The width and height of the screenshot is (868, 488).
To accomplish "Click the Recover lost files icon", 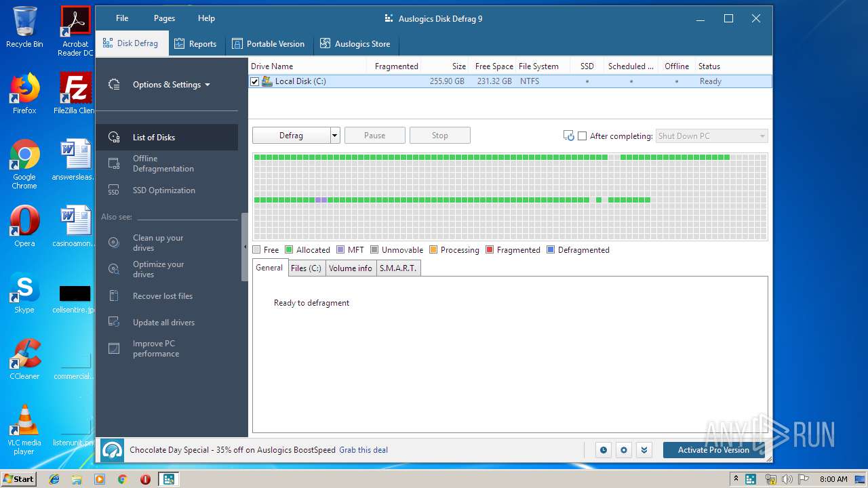I will pyautogui.click(x=114, y=296).
